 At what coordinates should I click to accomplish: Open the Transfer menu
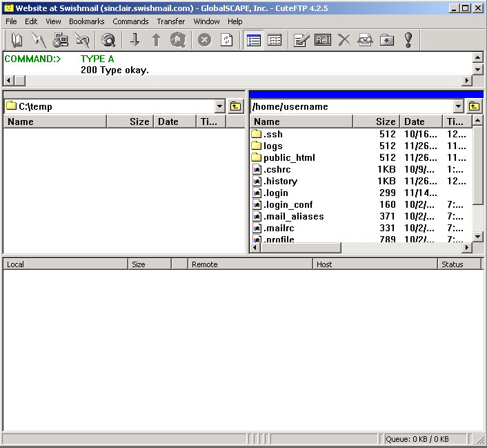(x=170, y=21)
